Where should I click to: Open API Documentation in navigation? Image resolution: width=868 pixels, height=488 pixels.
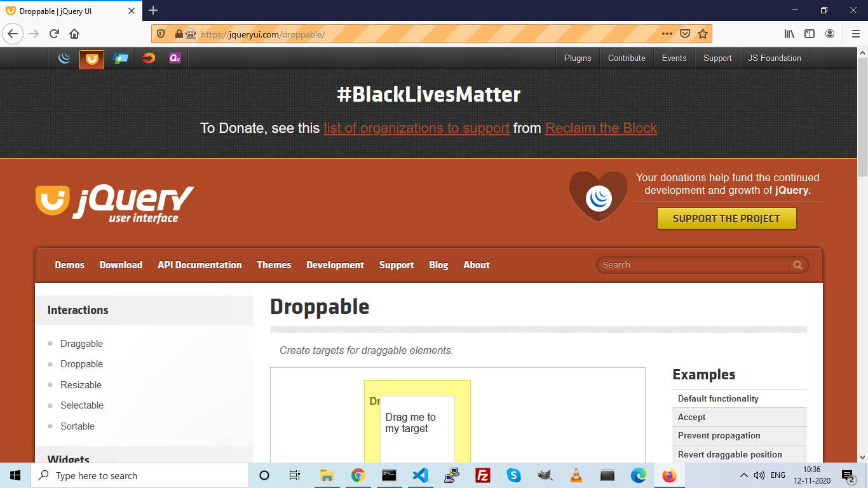[200, 265]
